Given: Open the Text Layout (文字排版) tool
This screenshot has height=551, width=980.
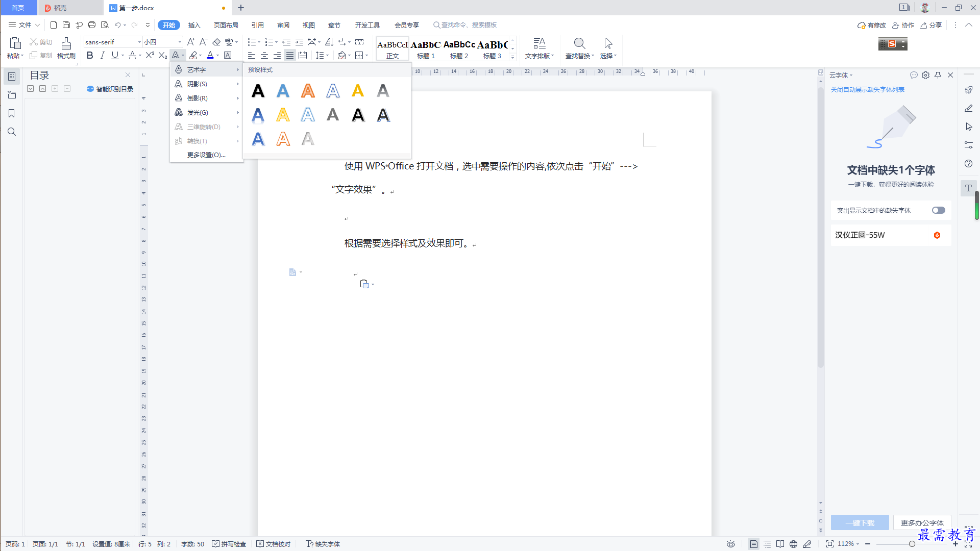Looking at the screenshot, I should pos(539,48).
